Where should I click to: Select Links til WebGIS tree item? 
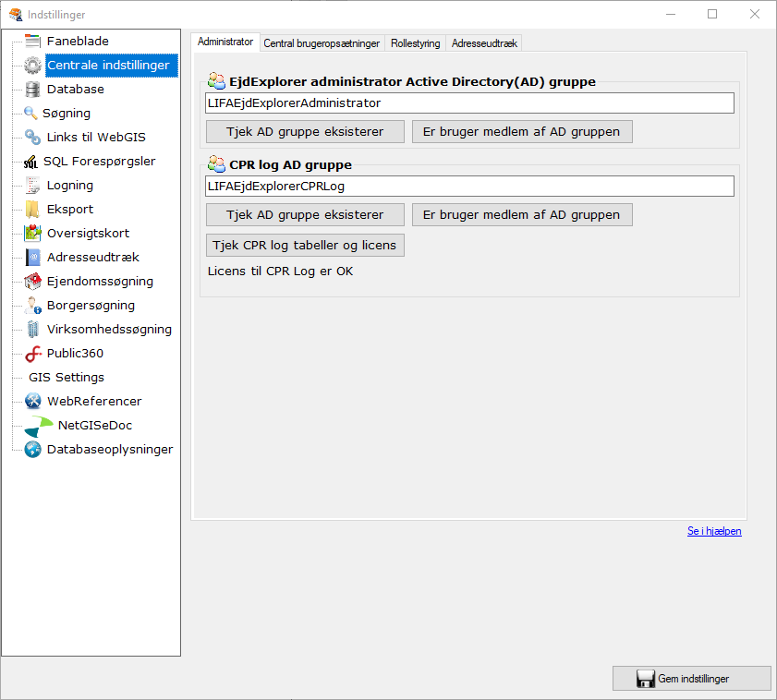(x=96, y=138)
